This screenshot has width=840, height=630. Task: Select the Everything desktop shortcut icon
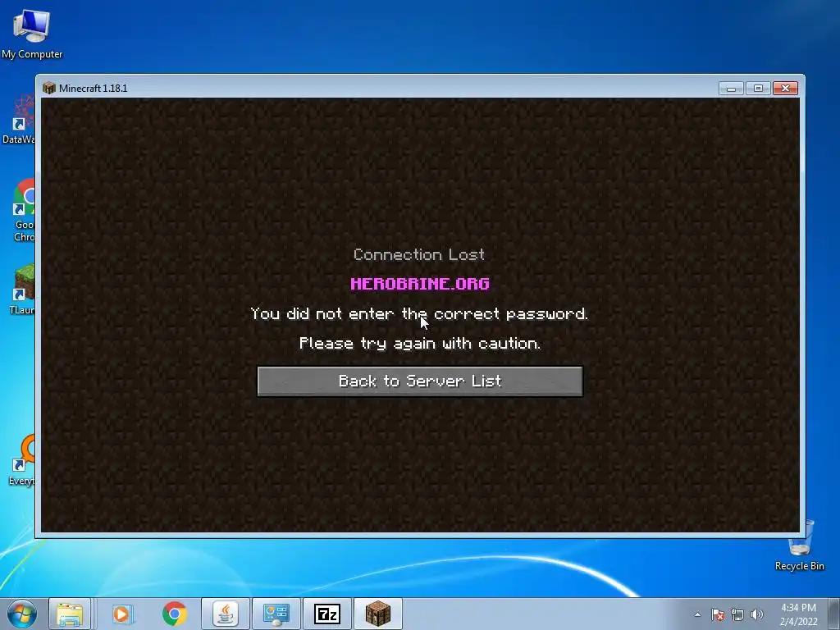point(22,461)
